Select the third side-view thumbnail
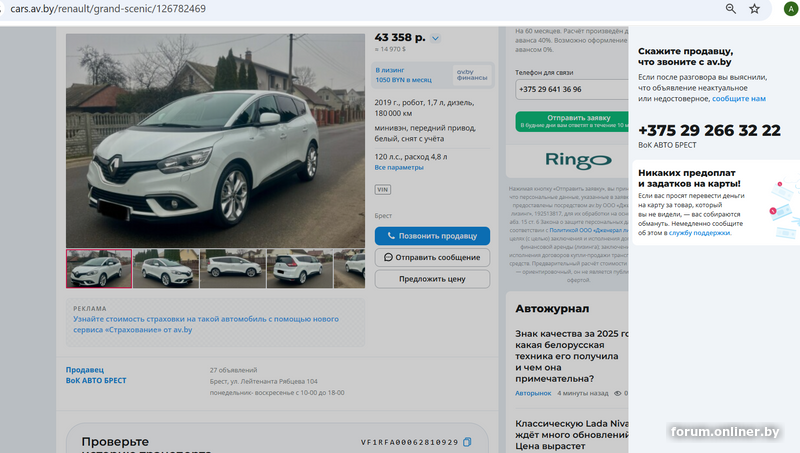 (x=233, y=269)
